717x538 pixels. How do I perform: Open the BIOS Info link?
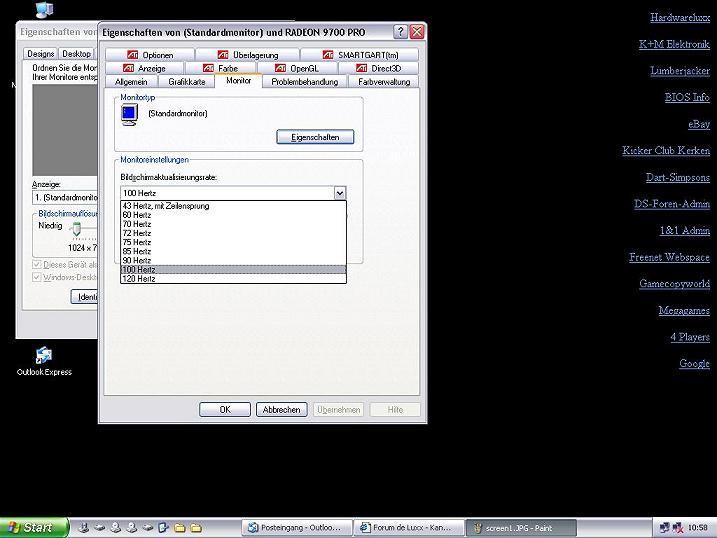pos(687,97)
